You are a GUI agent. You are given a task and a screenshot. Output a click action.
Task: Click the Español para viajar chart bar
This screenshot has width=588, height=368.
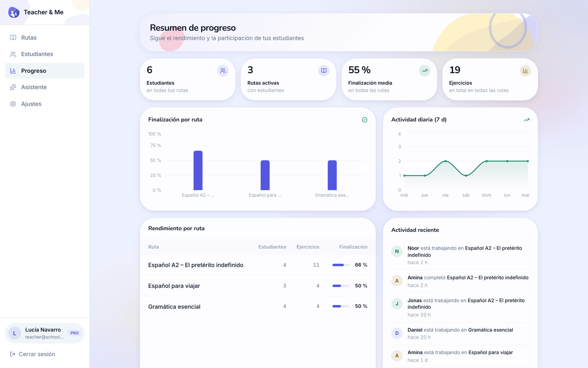(265, 175)
